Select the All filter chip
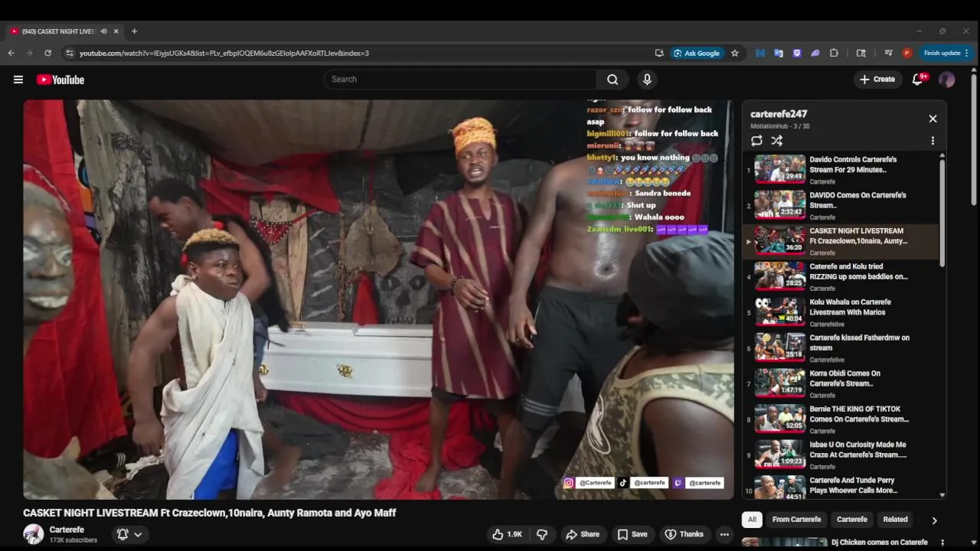This screenshot has width=980, height=551. 752,520
